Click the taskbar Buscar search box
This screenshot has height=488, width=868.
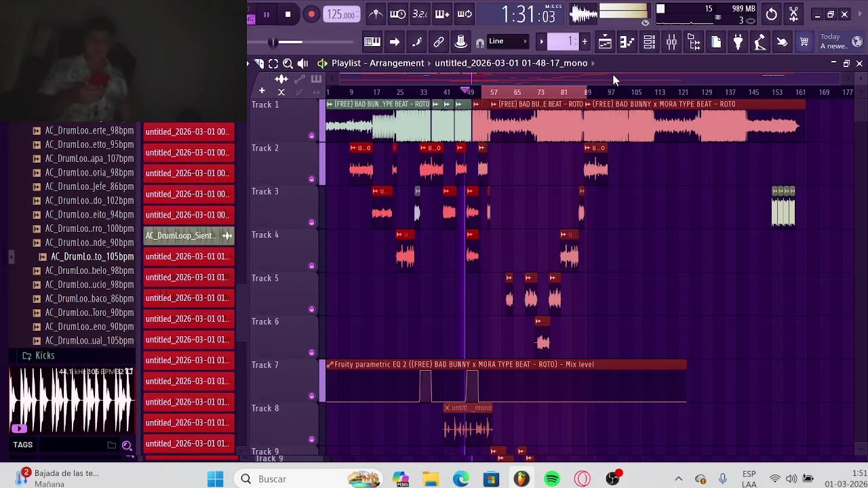coord(309,479)
